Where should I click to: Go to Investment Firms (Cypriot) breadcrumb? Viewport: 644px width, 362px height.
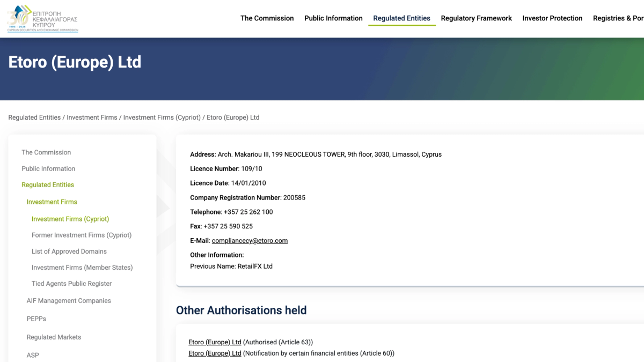162,117
